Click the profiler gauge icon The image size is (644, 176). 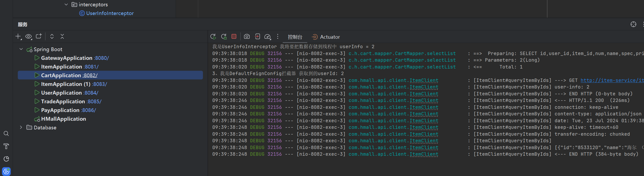[x=267, y=37]
